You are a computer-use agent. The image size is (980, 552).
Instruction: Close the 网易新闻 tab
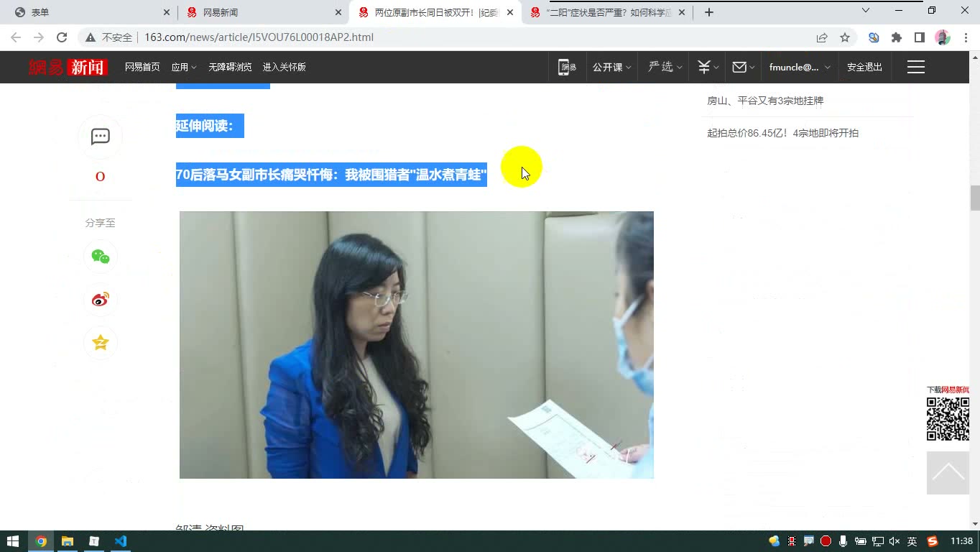click(x=338, y=12)
